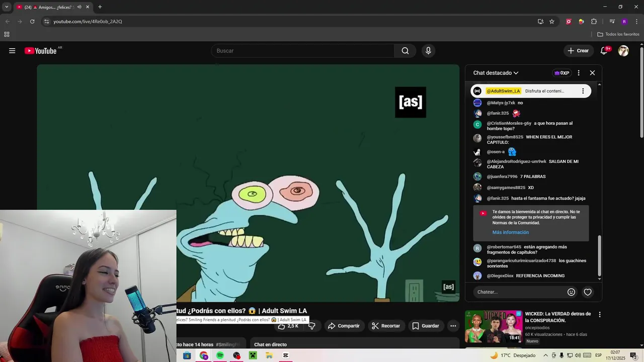Click the Compartir share button
This screenshot has width=644, height=362.
(344, 326)
